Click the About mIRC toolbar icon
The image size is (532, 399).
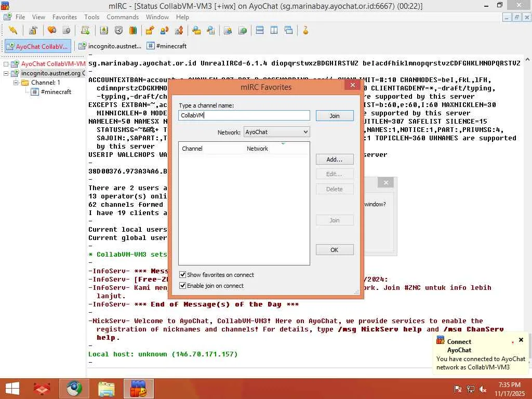point(305,31)
